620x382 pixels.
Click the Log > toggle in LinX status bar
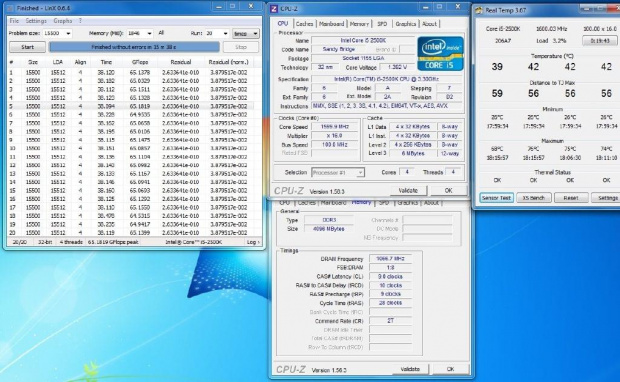point(253,242)
